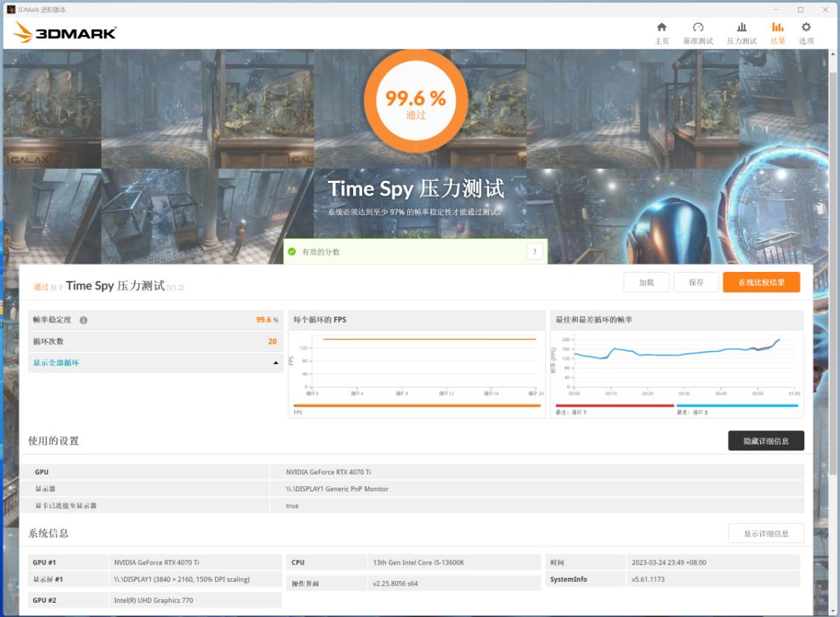Click the question mark beside 有效的分数
Viewport: 840px width, 617px height.
(534, 252)
